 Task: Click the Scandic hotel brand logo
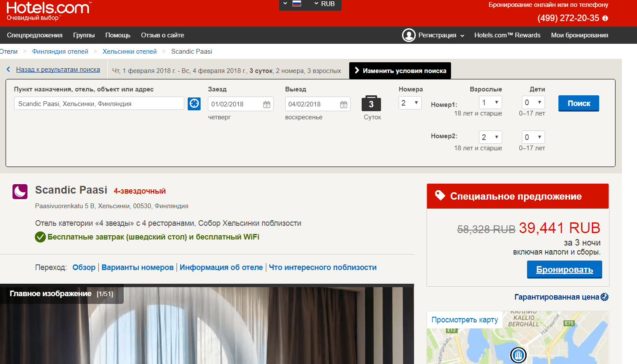(x=20, y=192)
